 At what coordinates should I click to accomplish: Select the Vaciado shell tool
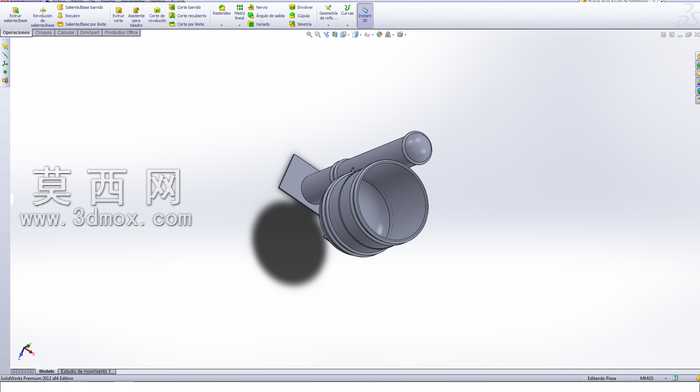[259, 24]
